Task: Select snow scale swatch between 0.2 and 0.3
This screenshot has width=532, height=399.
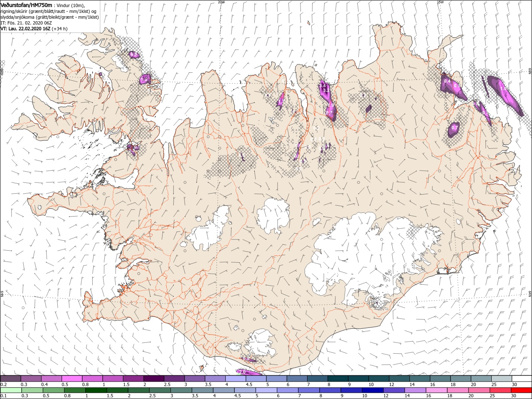Action: pyautogui.click(x=10, y=379)
